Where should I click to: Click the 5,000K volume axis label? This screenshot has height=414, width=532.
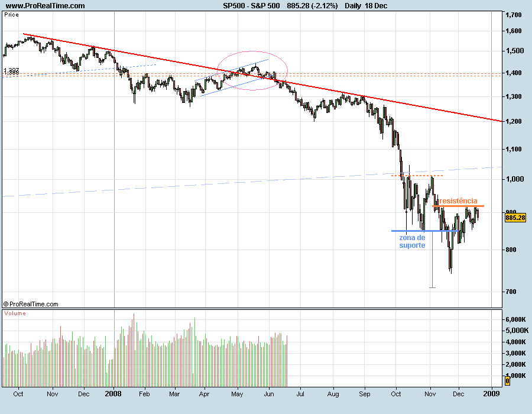tap(517, 331)
